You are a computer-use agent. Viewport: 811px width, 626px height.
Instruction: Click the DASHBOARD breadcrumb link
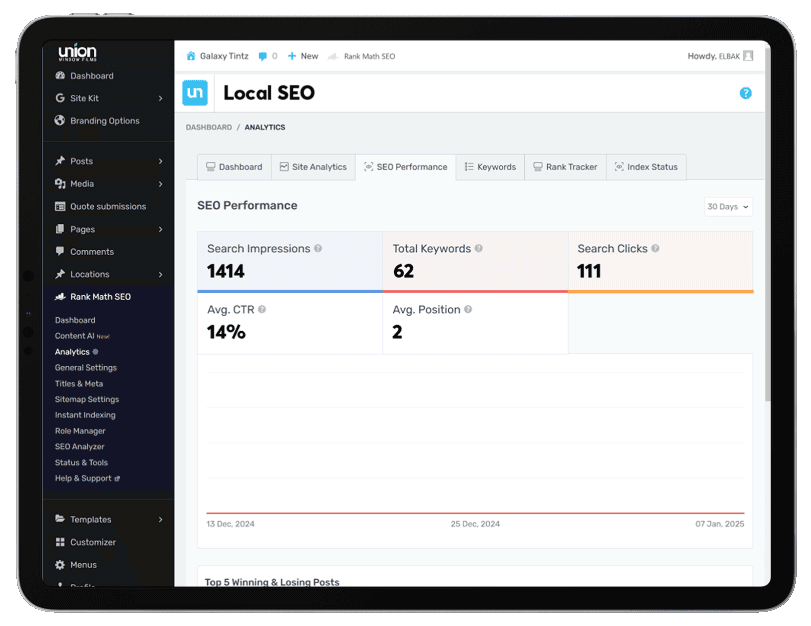click(x=209, y=127)
